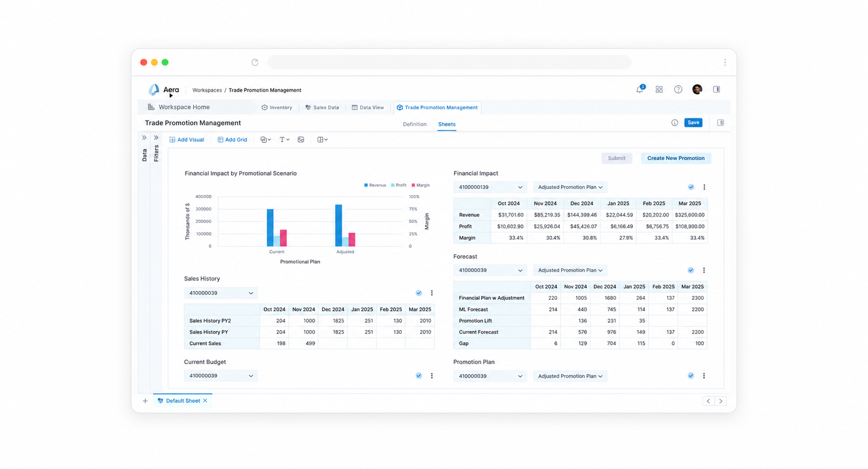Open the help question mark icon
The height and width of the screenshot is (469, 868).
coord(678,89)
